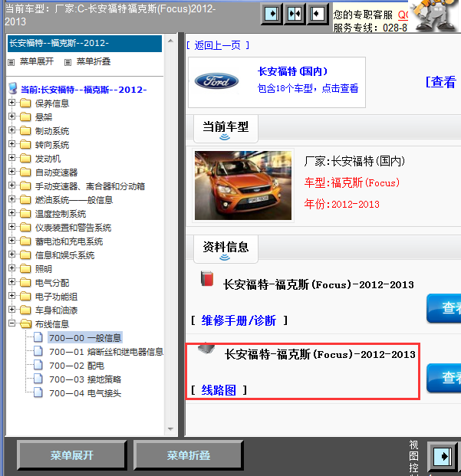
Task: Click the left-arrow view control icon in the header
Action: (318, 14)
